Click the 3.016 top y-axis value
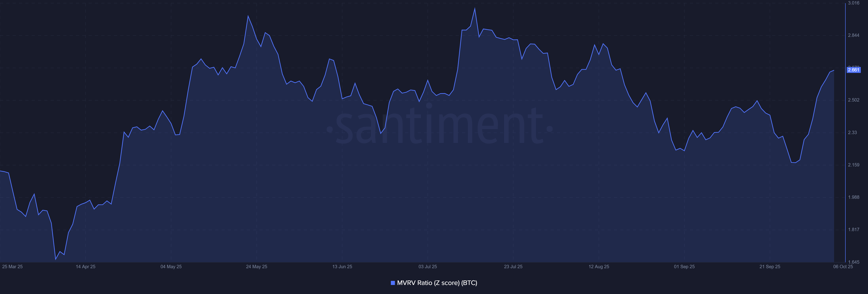 coord(854,3)
